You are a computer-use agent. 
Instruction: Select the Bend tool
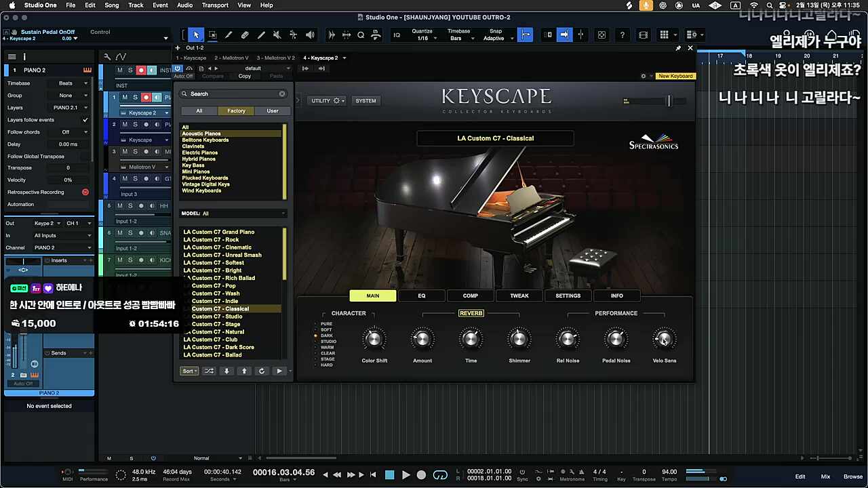(293, 35)
